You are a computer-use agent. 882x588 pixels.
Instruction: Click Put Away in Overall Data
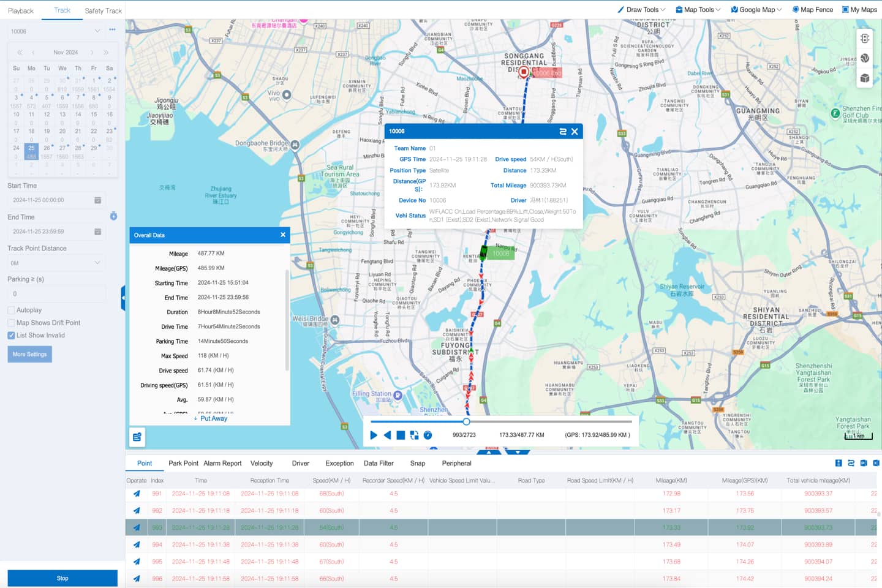coord(211,418)
